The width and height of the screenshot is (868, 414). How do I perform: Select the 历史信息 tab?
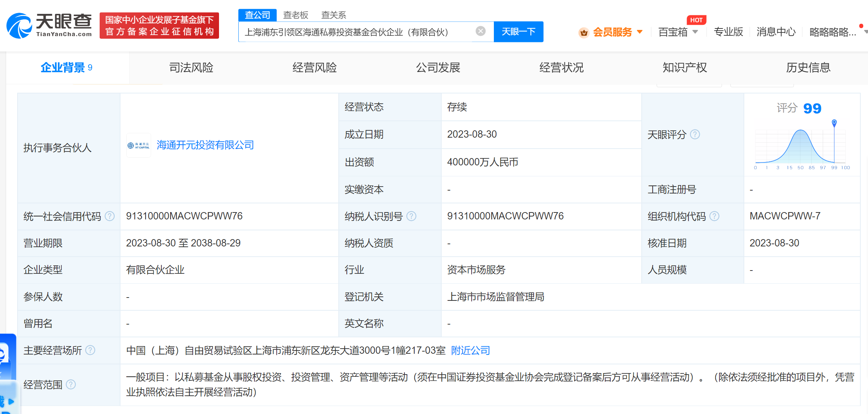click(x=808, y=68)
